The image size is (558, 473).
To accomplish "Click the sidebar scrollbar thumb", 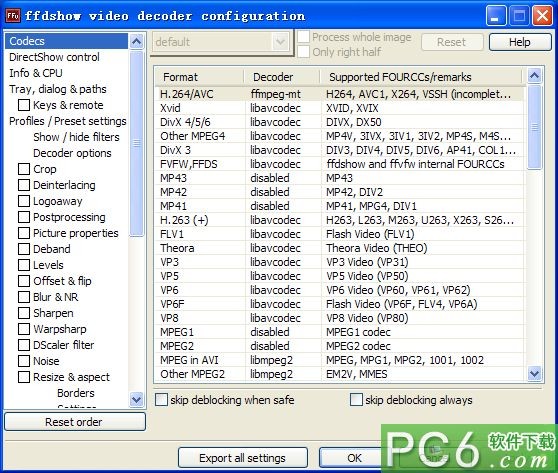I will [137, 143].
